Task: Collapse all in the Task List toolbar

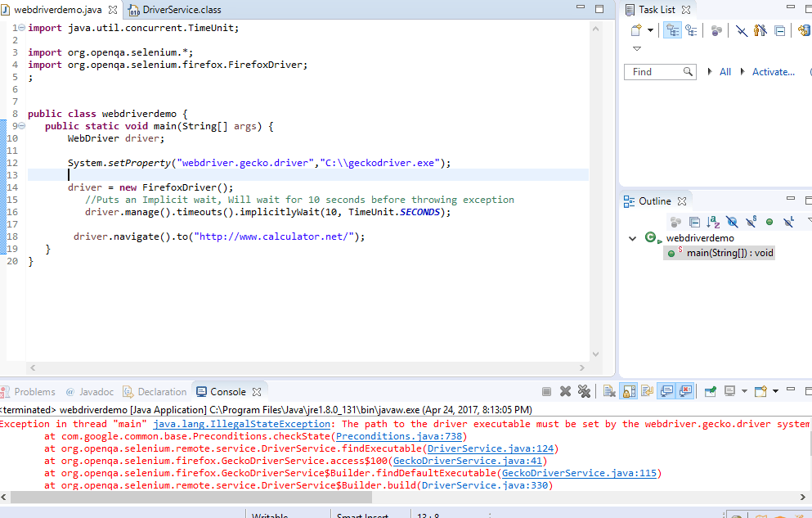Action: (779, 30)
